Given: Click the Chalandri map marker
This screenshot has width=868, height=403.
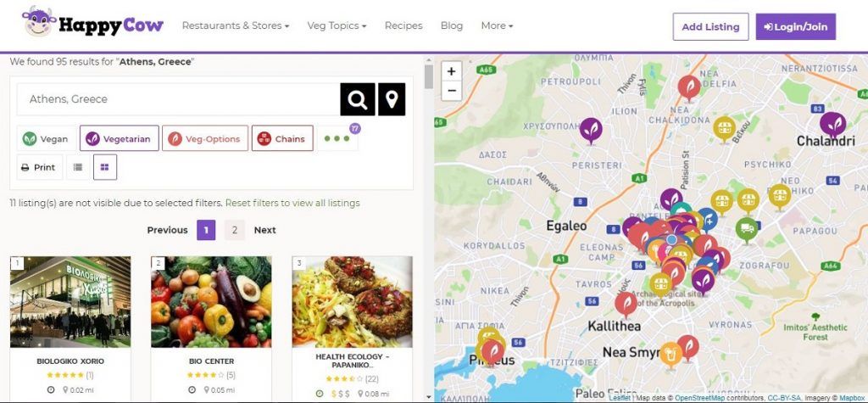Looking at the screenshot, I should tap(832, 124).
